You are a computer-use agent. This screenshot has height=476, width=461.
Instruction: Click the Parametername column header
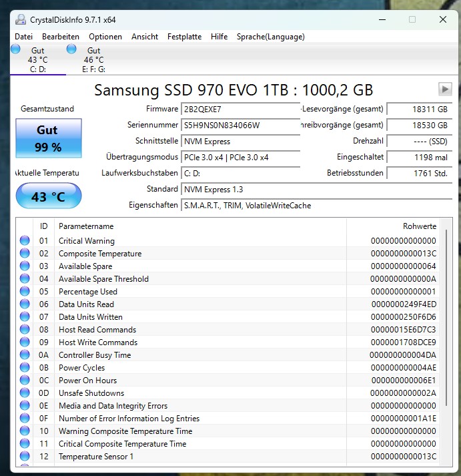pyautogui.click(x=200, y=226)
